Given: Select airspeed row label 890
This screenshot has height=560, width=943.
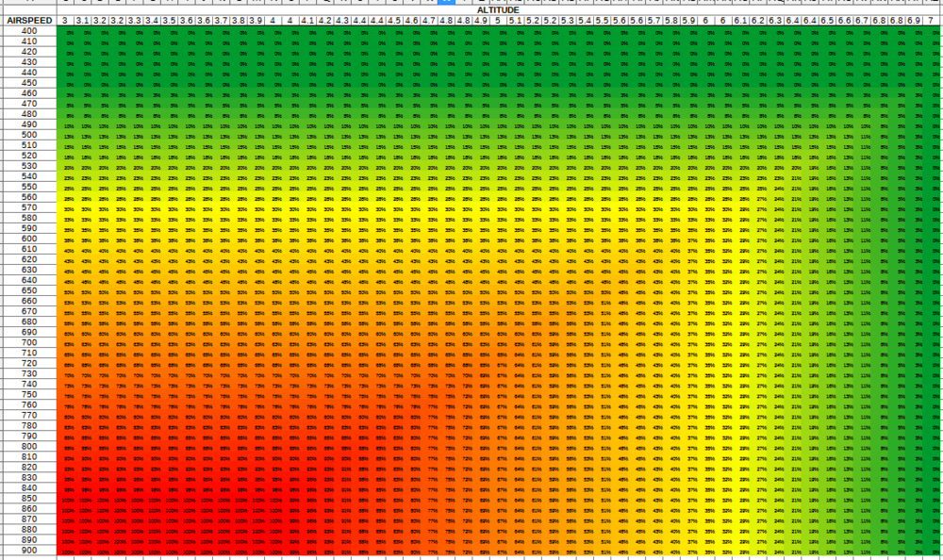Looking at the screenshot, I should pyautogui.click(x=29, y=539).
